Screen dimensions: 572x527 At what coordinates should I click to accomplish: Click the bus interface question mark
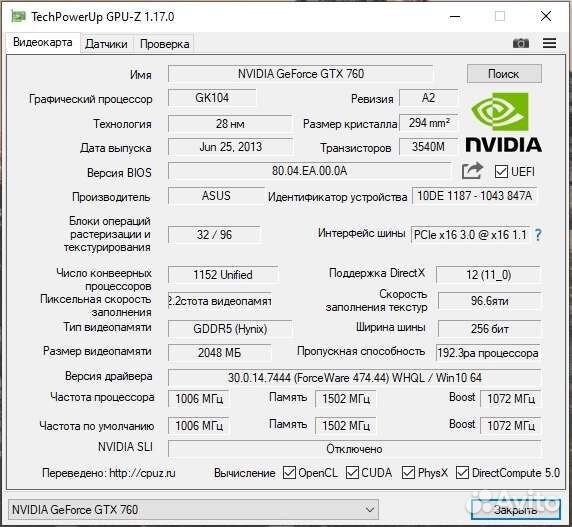(538, 235)
